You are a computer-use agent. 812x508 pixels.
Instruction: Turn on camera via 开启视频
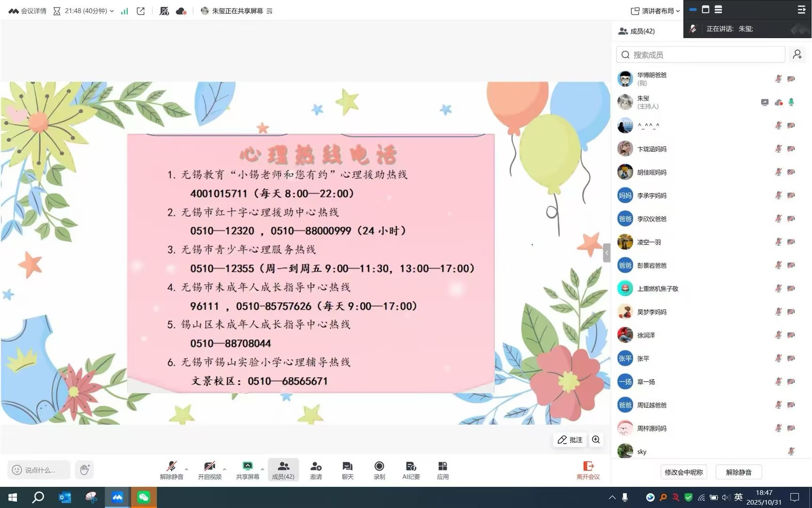[210, 469]
